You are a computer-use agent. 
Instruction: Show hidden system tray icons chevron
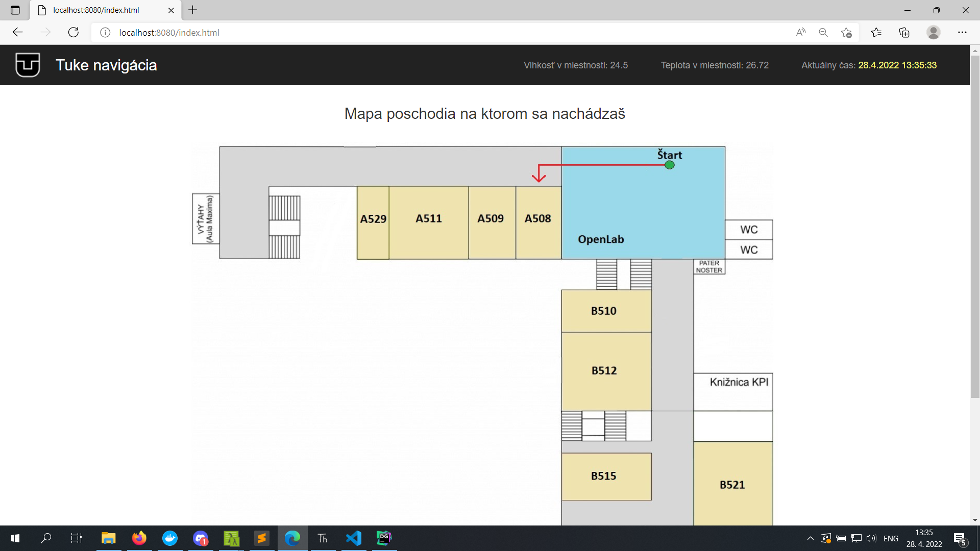coord(810,538)
